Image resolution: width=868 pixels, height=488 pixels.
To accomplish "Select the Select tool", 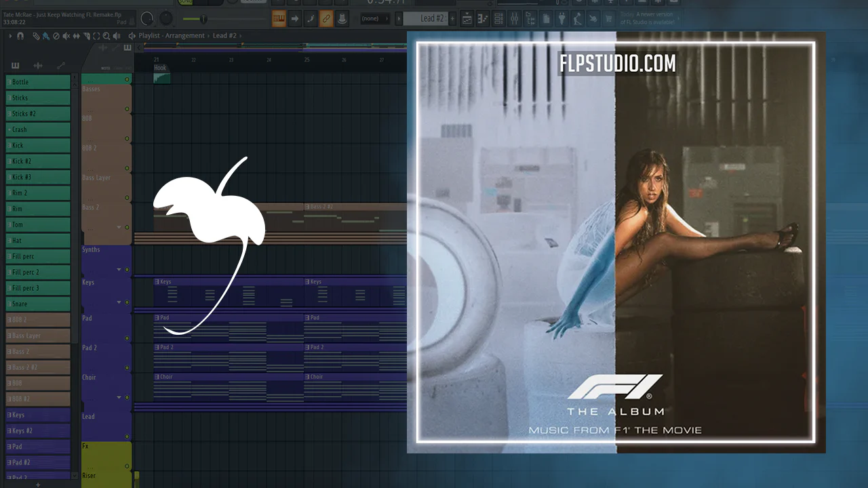I will coord(96,35).
